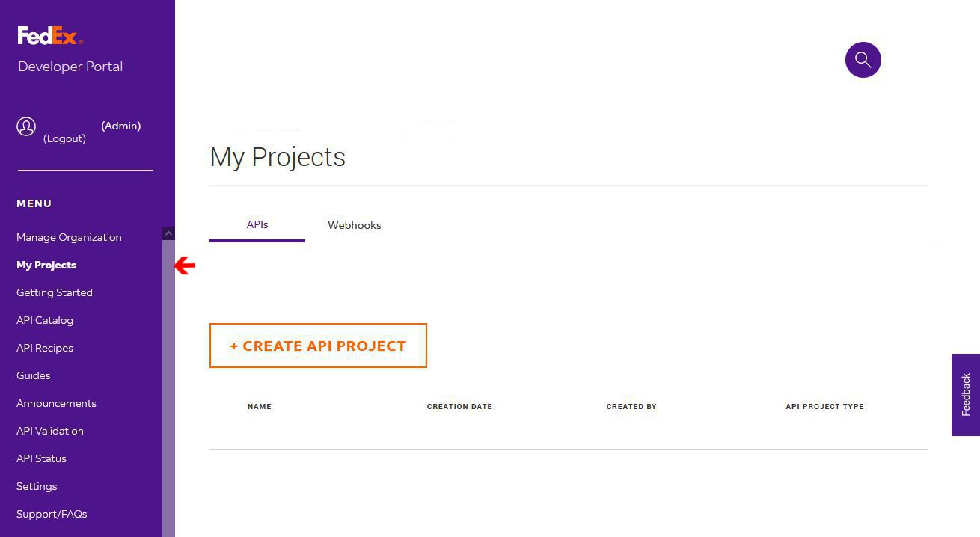Check the API Status page

41,458
